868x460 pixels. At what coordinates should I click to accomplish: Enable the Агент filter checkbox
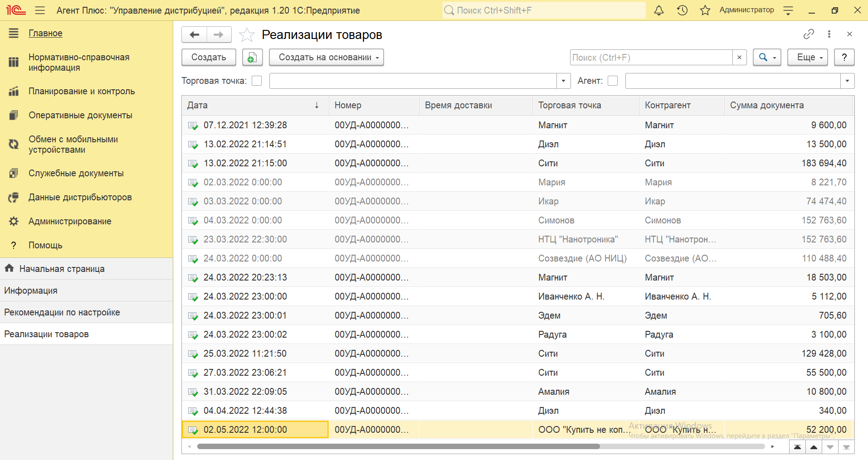(613, 81)
